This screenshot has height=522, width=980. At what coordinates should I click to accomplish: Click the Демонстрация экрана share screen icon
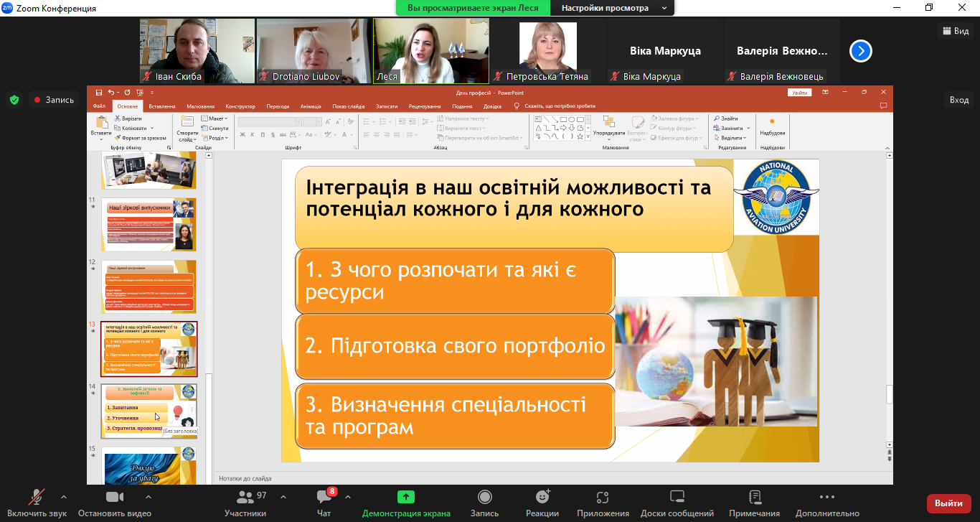406,498
